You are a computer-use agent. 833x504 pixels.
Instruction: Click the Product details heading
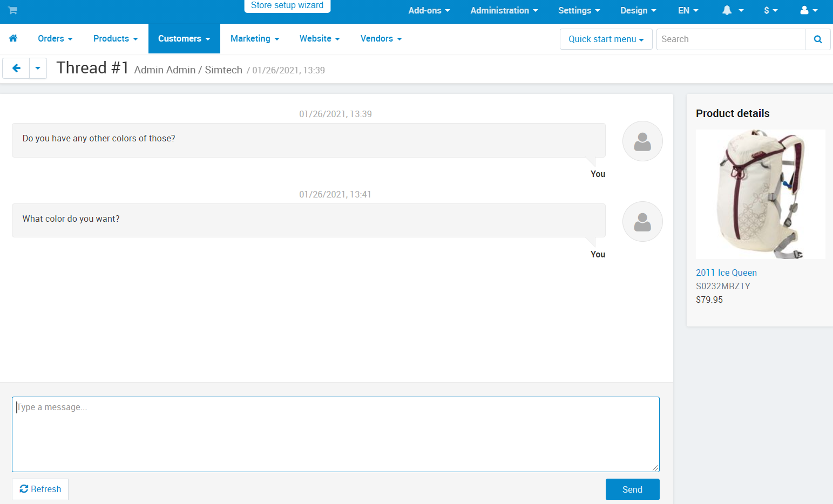733,113
